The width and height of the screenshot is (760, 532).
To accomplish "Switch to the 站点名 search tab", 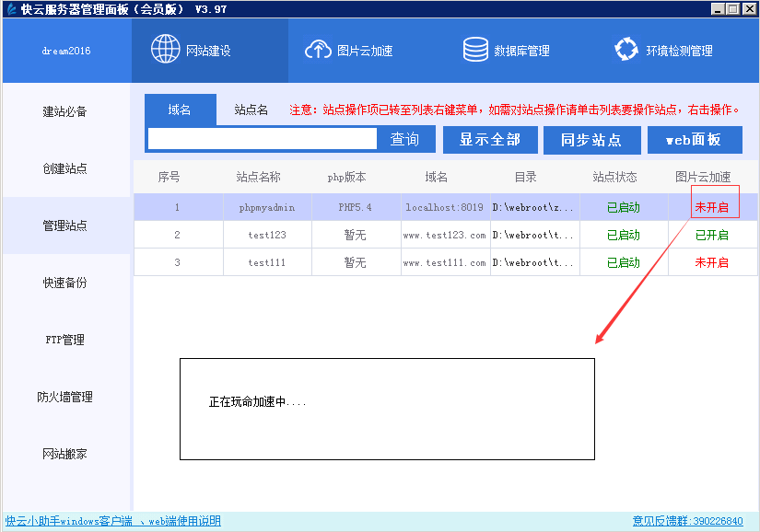I will click(251, 110).
